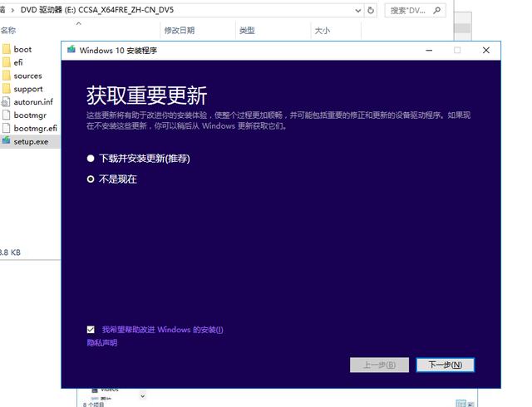The image size is (532, 407).
Task: Switch to large icons view in status bar
Action: (471, 404)
